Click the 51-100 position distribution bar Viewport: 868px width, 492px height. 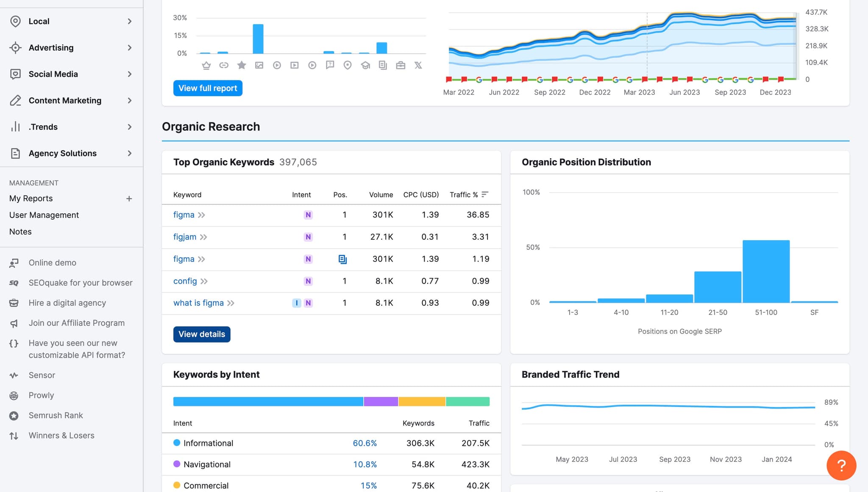[x=766, y=271]
